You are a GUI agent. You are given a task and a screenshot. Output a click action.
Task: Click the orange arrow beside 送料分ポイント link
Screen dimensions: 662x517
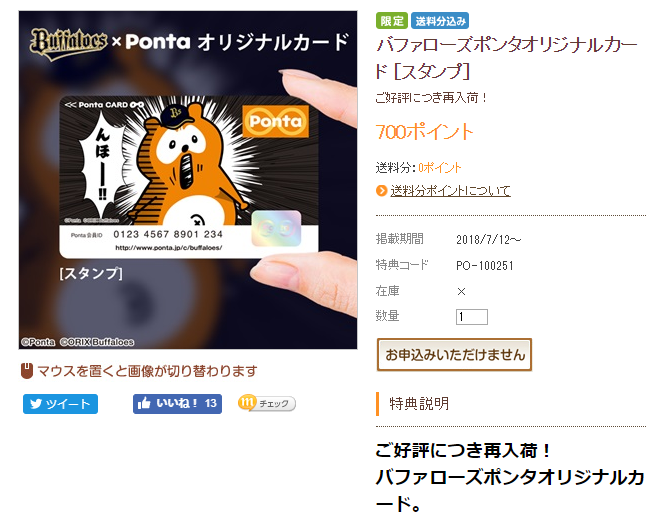pos(382,191)
